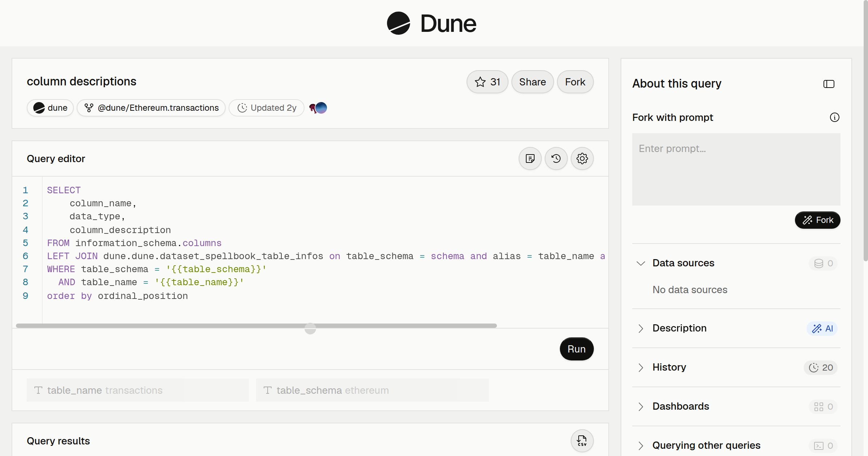Open the dune owner chip
This screenshot has height=456, width=868.
coord(50,108)
